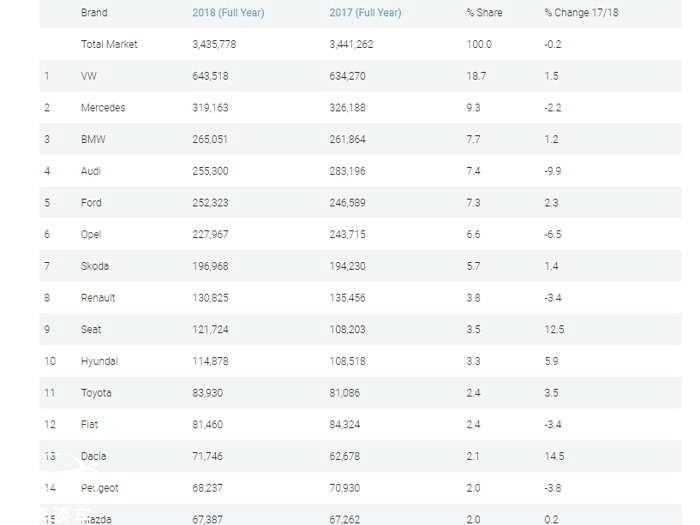The height and width of the screenshot is (525, 700).
Task: Click the Hyundai brand name
Action: point(98,361)
